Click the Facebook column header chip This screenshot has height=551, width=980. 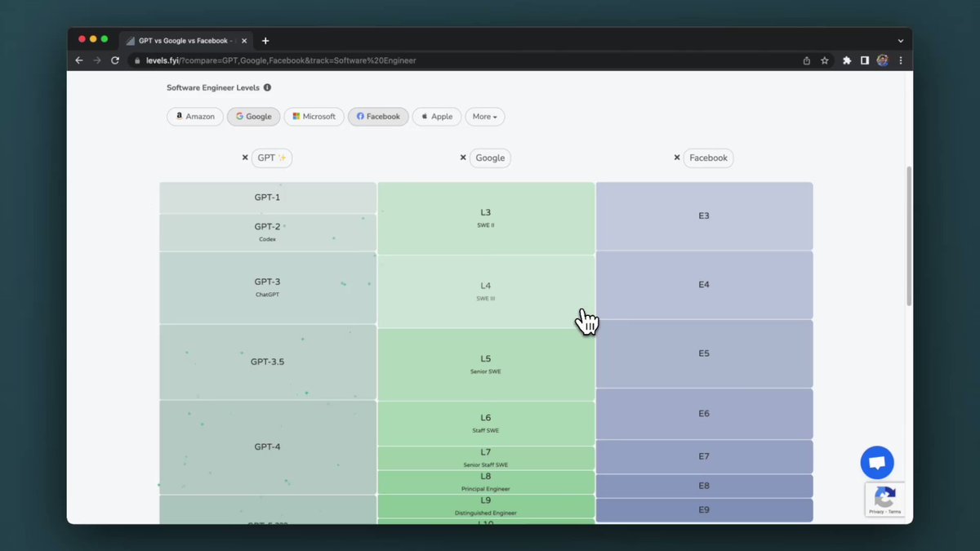click(708, 158)
